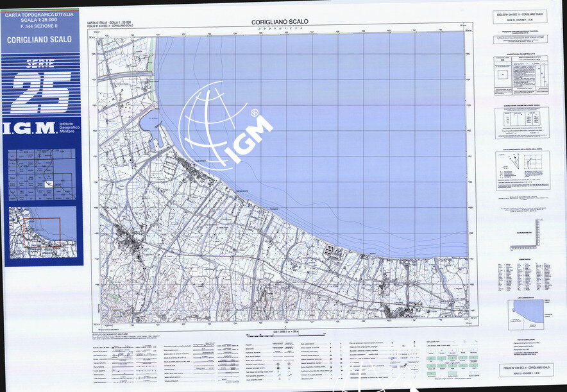Click the "CORIGLIANO SCALO" title above the map
This screenshot has height=392, width=567.
[x=280, y=22]
